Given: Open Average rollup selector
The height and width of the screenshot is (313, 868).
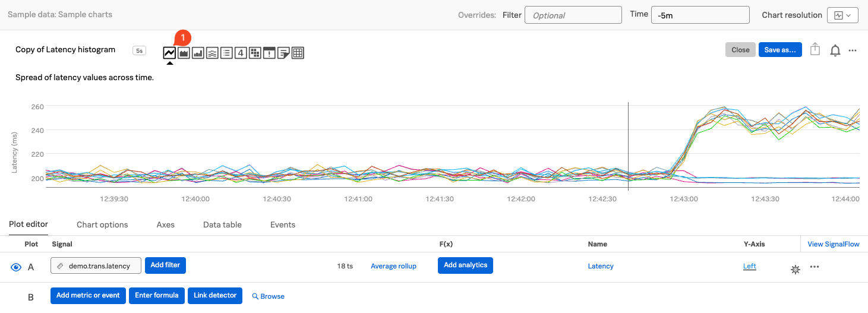Looking at the screenshot, I should [393, 266].
